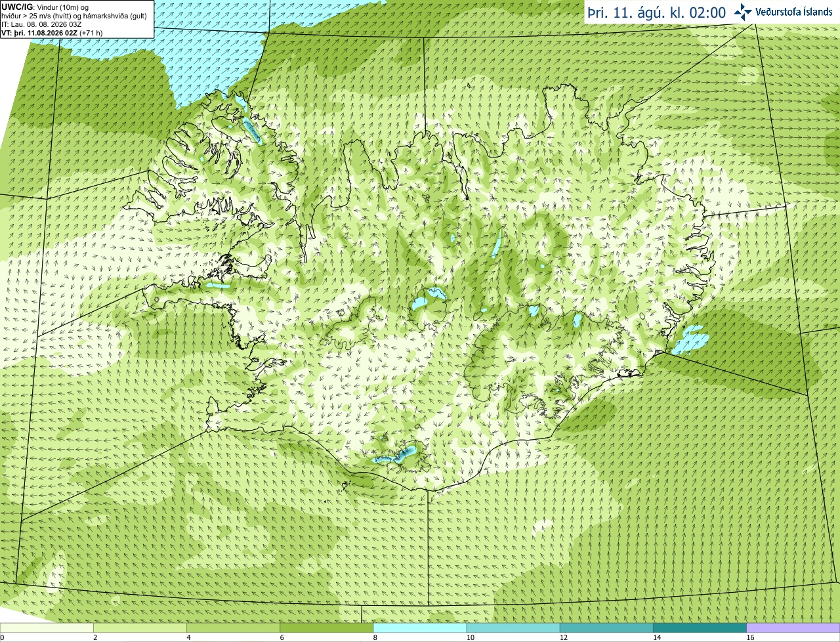Pick the 12–14 m/s medium teal swatch
840x642 pixels.
[x=606, y=628]
